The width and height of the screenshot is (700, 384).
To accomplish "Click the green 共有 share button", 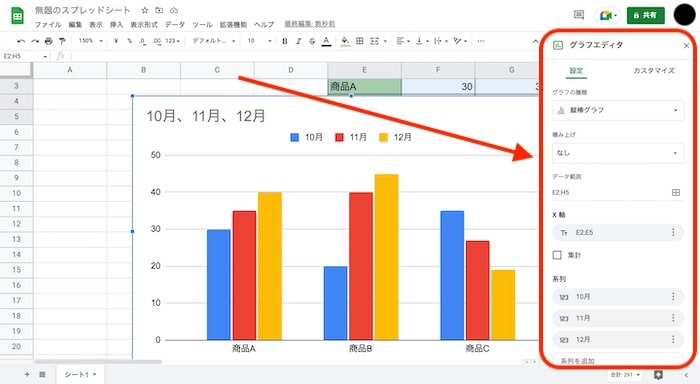I will click(x=646, y=15).
